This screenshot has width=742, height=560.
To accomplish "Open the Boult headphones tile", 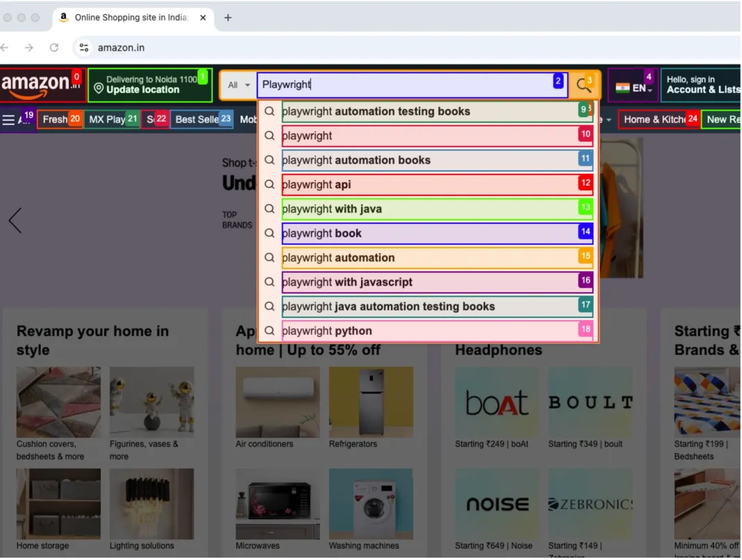I will [x=591, y=403].
